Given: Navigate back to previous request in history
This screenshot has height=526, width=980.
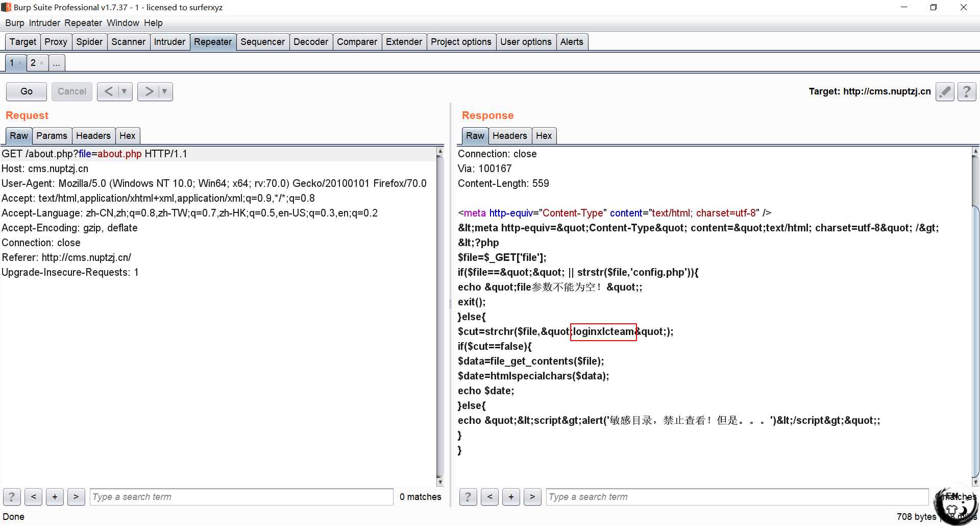Looking at the screenshot, I should [x=108, y=91].
